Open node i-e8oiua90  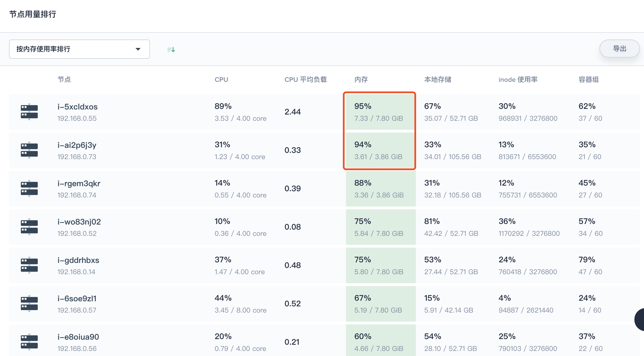click(x=78, y=337)
